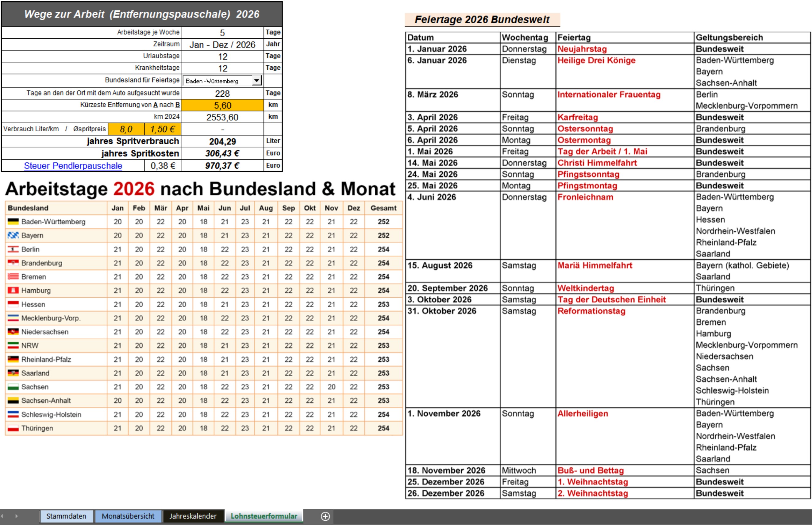
Task: Click the Verbrauch 8,0 liter cell
Action: [x=126, y=129]
